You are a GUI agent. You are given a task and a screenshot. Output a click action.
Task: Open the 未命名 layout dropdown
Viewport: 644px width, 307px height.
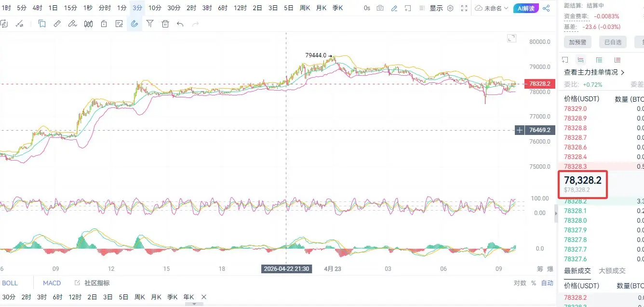click(492, 8)
